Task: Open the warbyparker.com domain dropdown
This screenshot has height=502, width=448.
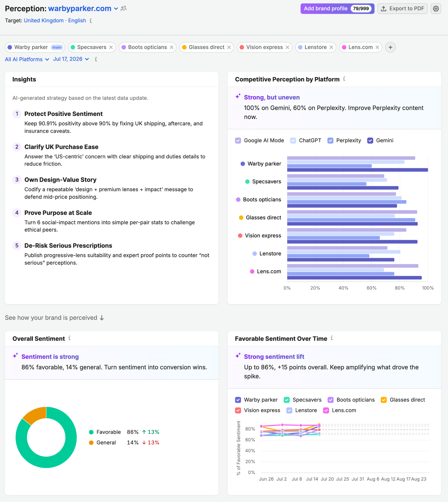Action: [83, 9]
